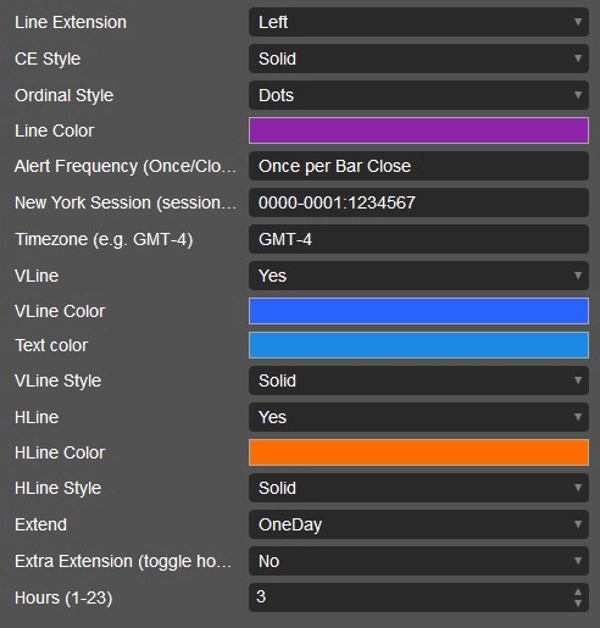The width and height of the screenshot is (600, 628).
Task: Decrease Hours with the down stepper arrow
Action: coord(578,603)
